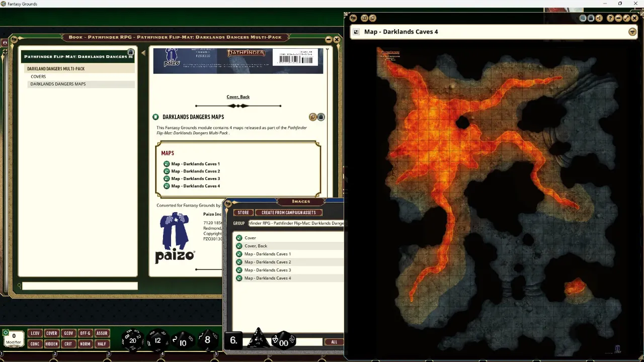This screenshot has height=362, width=644.
Task: Open the map window's top-left radial menu icon
Action: (x=353, y=18)
